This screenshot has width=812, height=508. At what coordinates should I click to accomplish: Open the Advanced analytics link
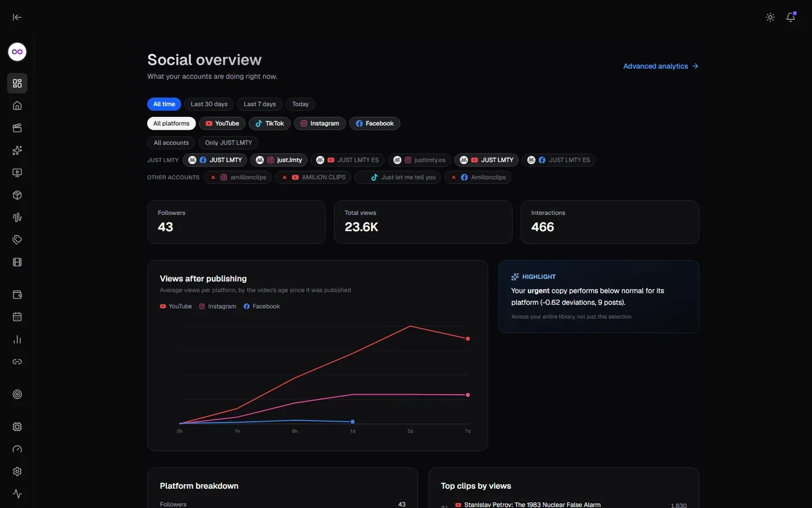click(x=661, y=67)
